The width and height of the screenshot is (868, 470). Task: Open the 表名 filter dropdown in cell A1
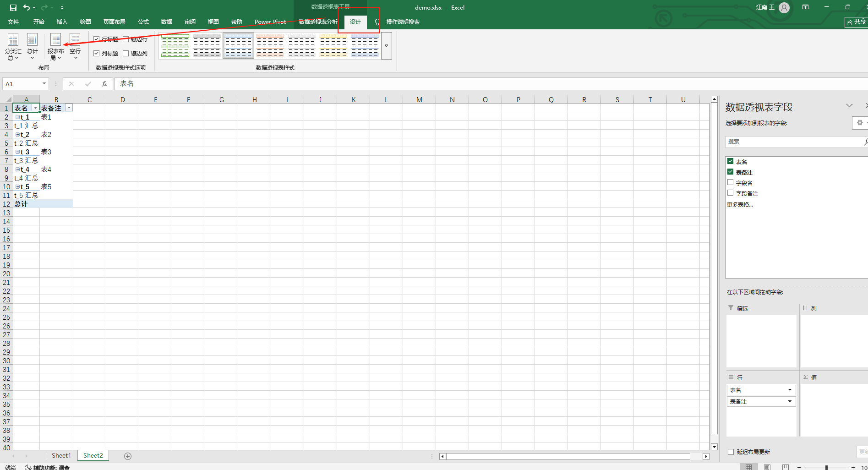[35, 108]
